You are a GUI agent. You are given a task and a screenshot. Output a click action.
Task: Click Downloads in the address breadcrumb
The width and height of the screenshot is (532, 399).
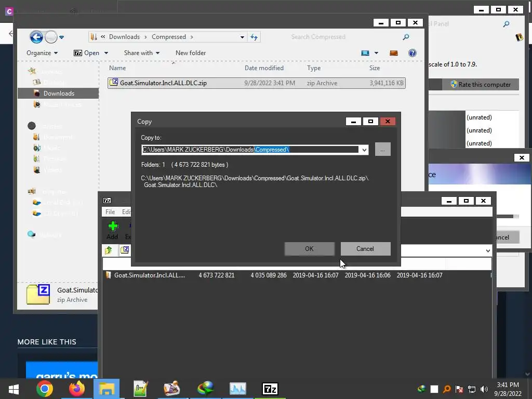[x=124, y=37]
